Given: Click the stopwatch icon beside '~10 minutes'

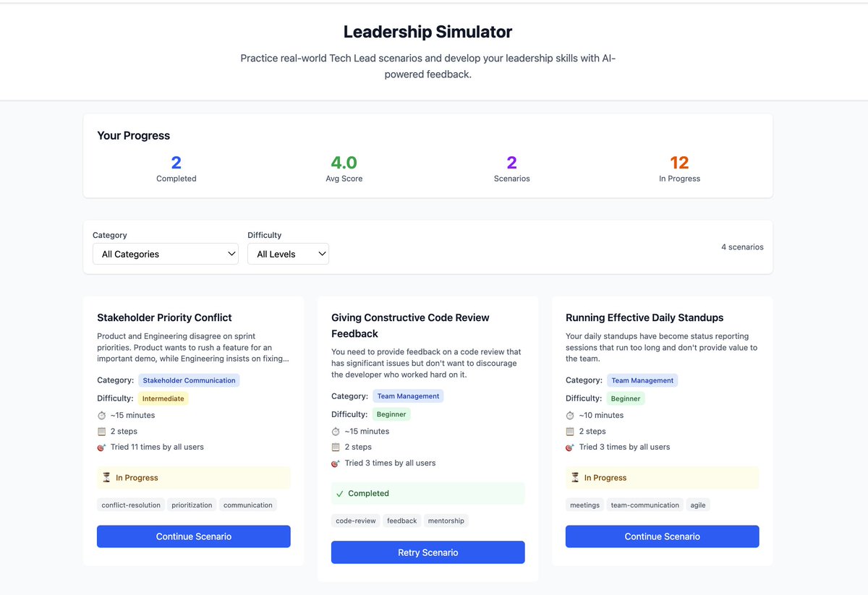Looking at the screenshot, I should (570, 416).
